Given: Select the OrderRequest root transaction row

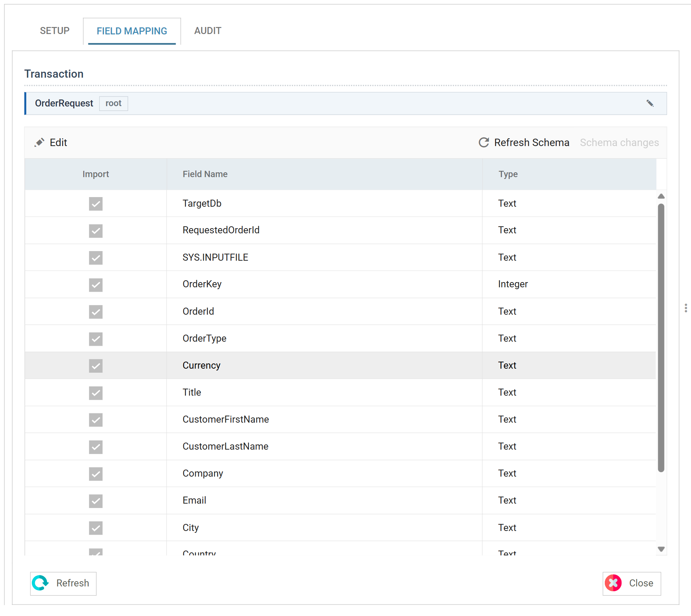Looking at the screenshot, I should tap(345, 103).
